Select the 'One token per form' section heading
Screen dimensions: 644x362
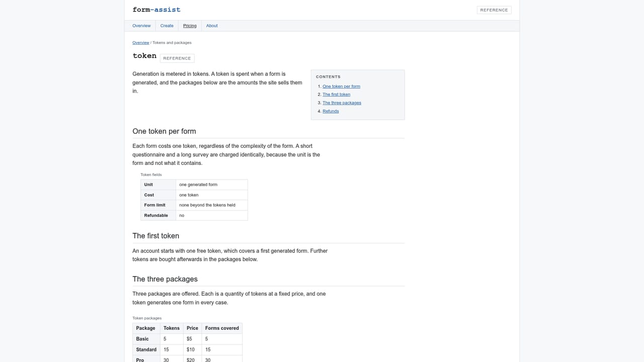click(164, 131)
